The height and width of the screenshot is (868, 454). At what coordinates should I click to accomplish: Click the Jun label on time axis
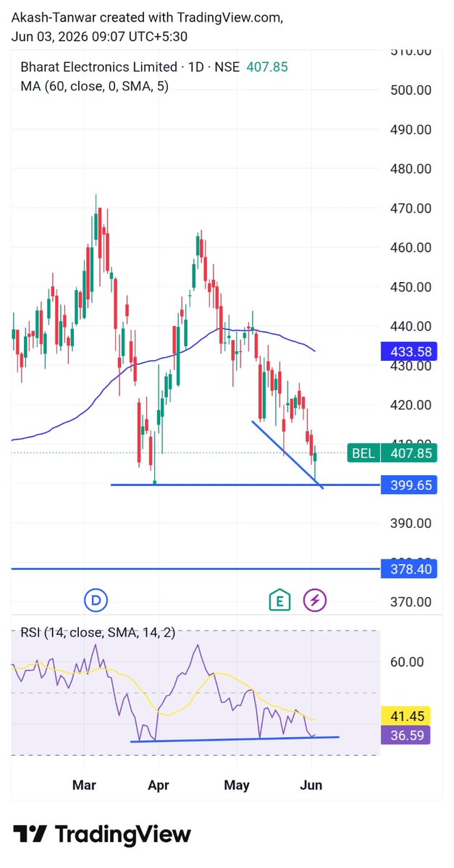(x=311, y=785)
